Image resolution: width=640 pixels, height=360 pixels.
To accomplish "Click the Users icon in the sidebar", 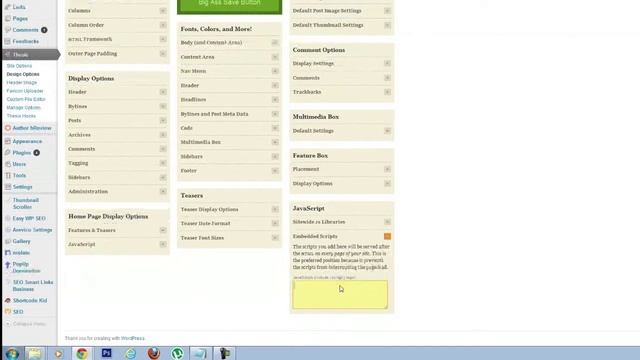I will coord(8,164).
